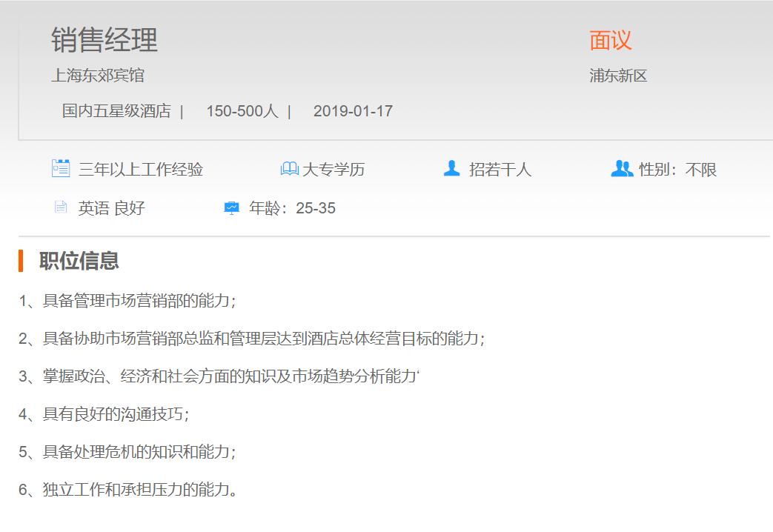Click the 2019-01-17 posting date
Image resolution: width=773 pixels, height=532 pixels.
point(353,111)
